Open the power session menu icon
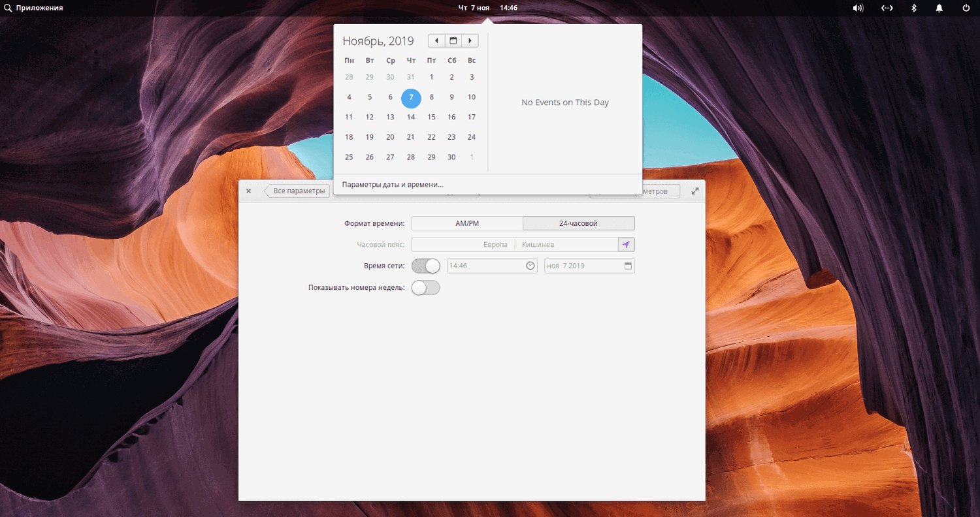The width and height of the screenshot is (980, 517). [966, 8]
